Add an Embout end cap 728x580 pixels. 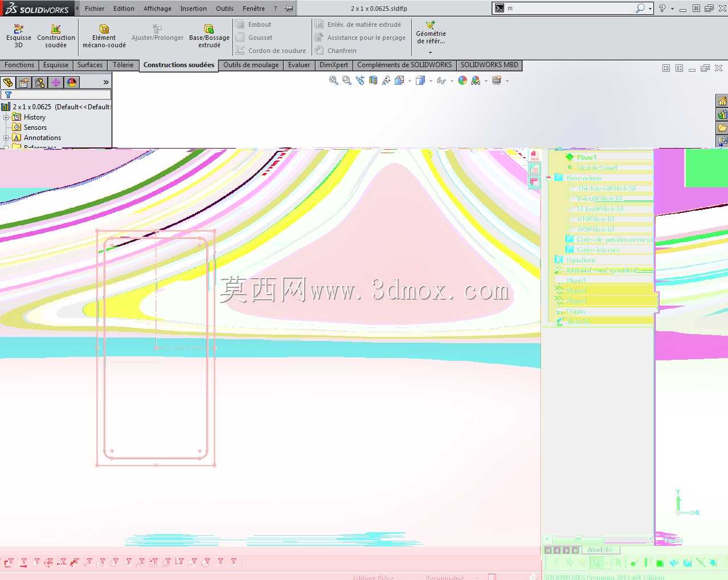tap(254, 24)
